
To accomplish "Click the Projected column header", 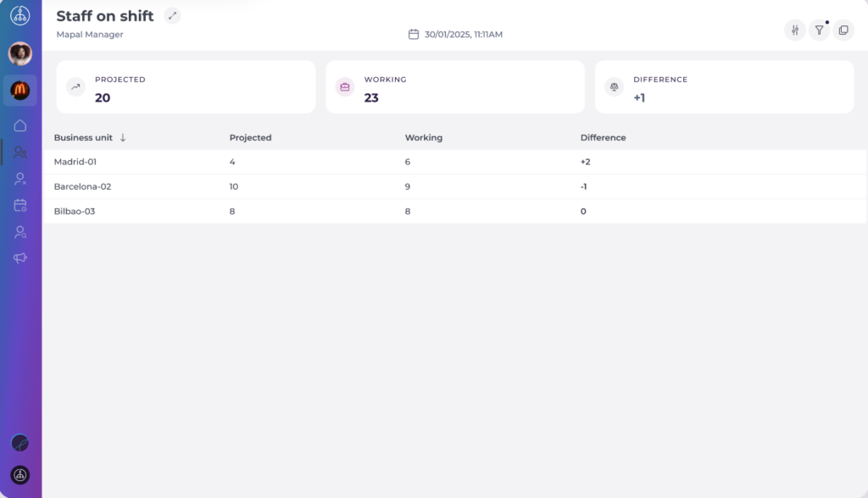I will pyautogui.click(x=250, y=137).
